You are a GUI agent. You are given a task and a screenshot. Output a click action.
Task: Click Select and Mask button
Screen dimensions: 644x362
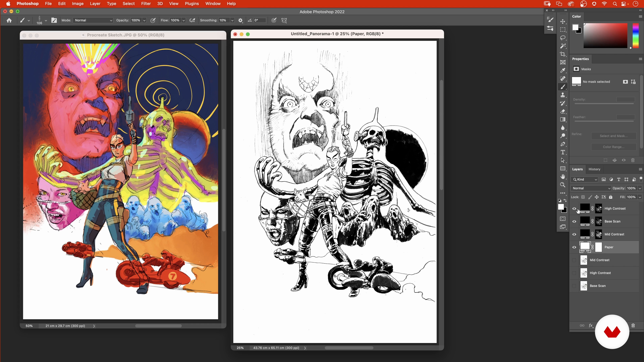coord(614,136)
